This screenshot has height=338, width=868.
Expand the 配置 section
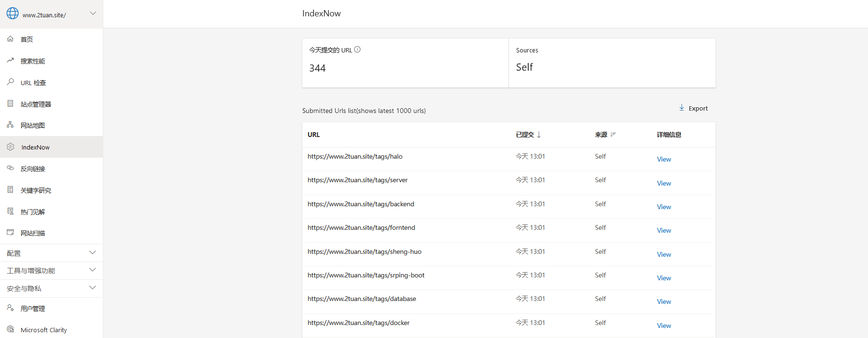pyautogui.click(x=51, y=253)
